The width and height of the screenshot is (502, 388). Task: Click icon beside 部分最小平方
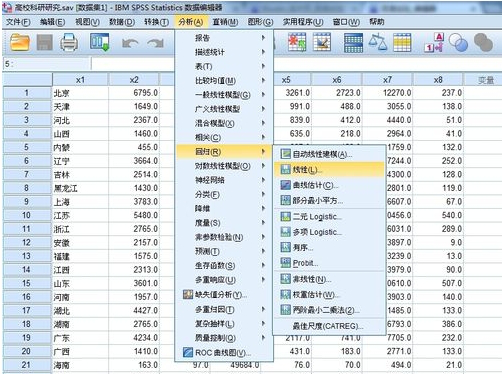pos(285,200)
